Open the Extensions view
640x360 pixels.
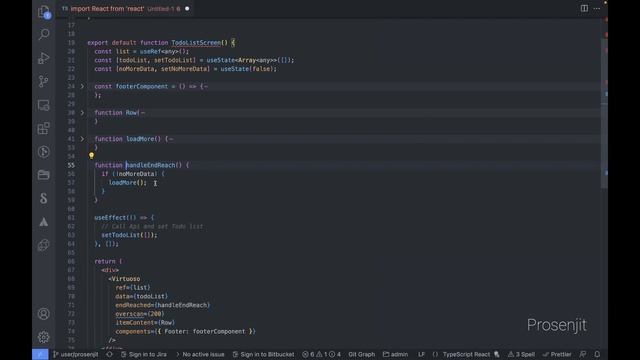point(44,128)
